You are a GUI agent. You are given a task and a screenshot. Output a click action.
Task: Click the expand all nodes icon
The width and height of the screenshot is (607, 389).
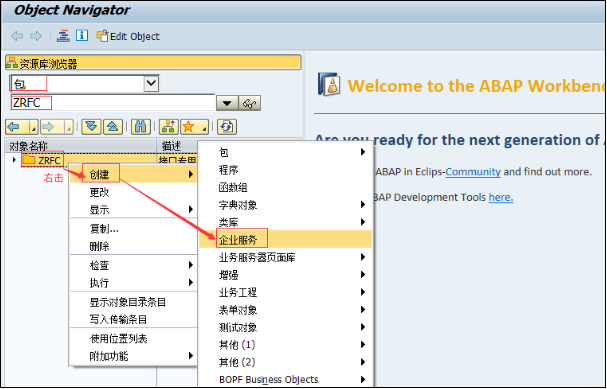point(91,127)
